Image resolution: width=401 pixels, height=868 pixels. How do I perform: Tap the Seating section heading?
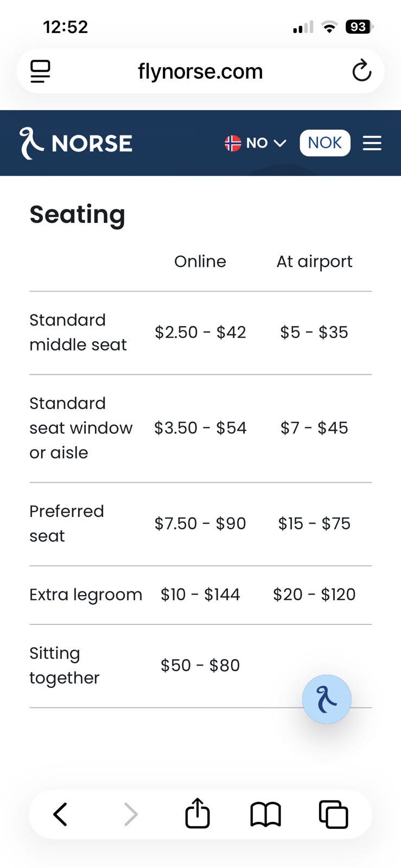point(77,214)
